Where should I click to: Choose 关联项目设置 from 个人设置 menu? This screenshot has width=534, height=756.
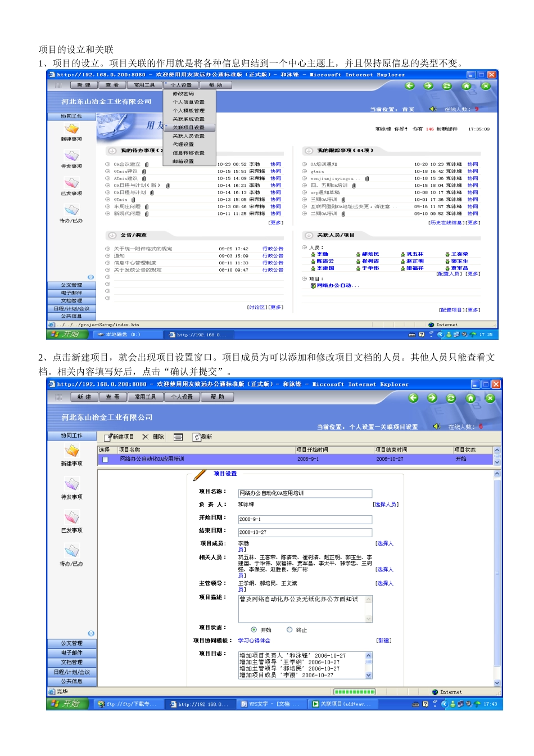(189, 128)
